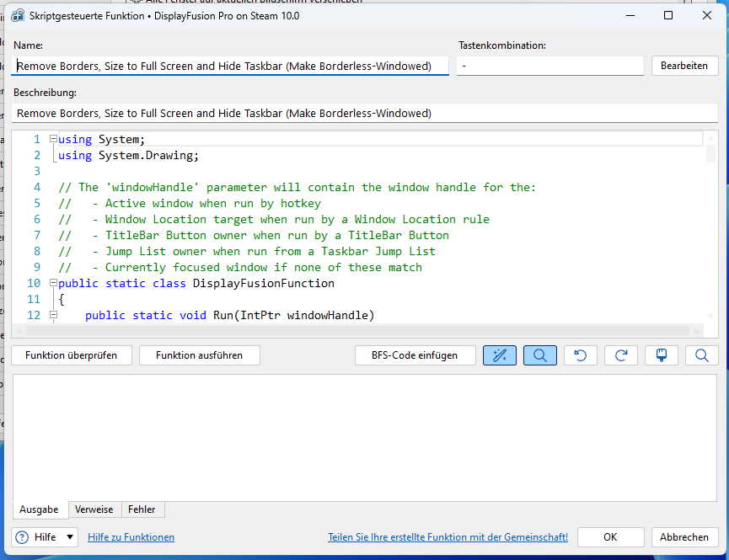The width and height of the screenshot is (729, 560).
Task: Focus the Name input field
Action: point(230,66)
